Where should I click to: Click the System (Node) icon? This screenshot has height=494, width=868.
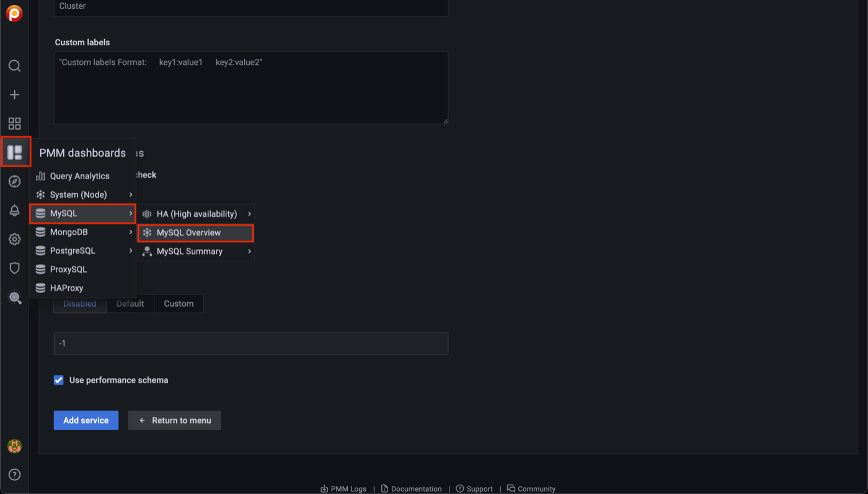pos(40,195)
